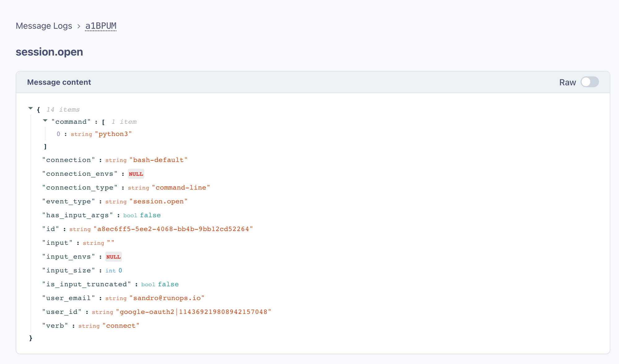
Task: Click the "python3" string value
Action: (x=113, y=134)
